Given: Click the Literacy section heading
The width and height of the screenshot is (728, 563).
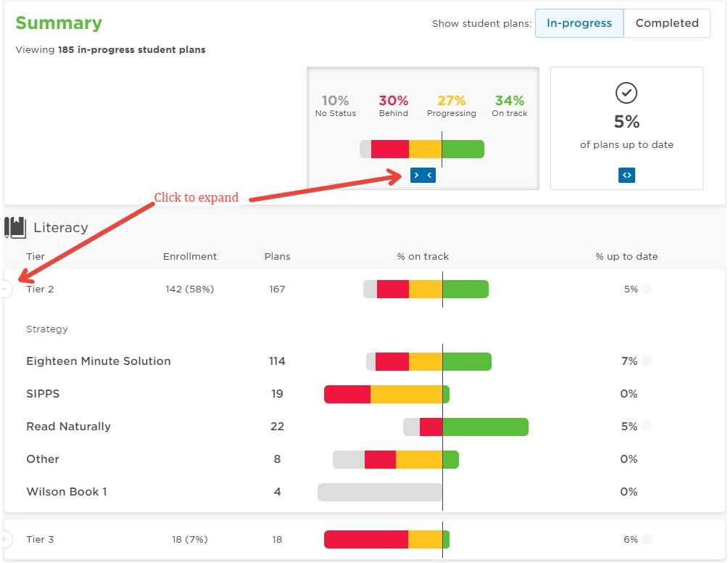Looking at the screenshot, I should click(x=61, y=228).
